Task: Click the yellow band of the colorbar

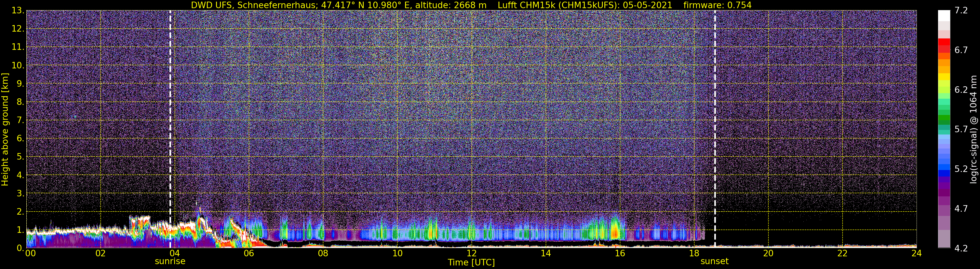Action: point(944,77)
